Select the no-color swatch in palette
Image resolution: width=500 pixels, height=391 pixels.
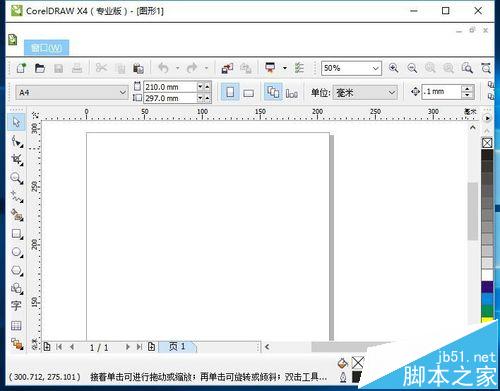coord(487,143)
